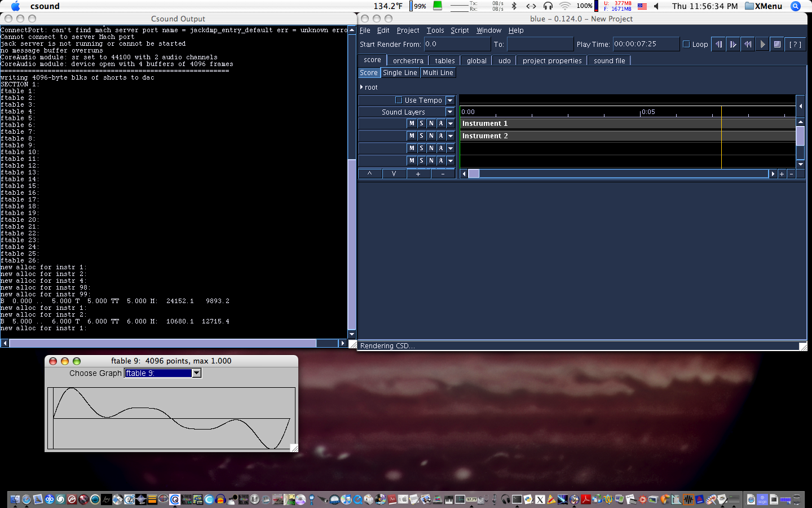Viewport: 812px width, 508px height.
Task: Click the Start Render From field
Action: pyautogui.click(x=457, y=44)
